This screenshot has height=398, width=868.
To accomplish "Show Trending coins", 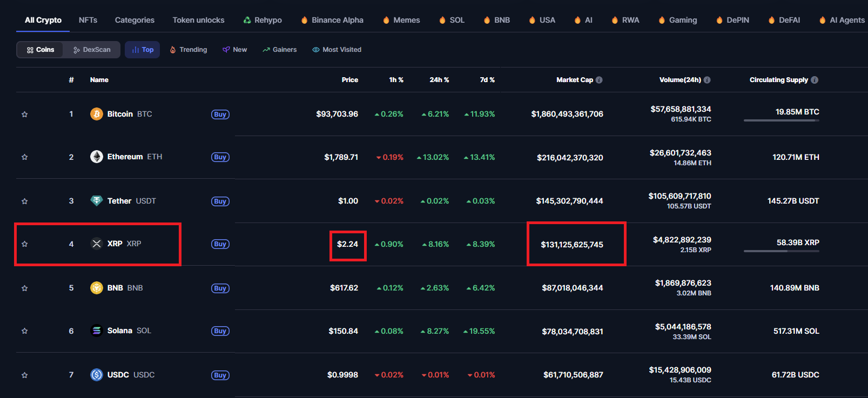I will pyautogui.click(x=189, y=50).
